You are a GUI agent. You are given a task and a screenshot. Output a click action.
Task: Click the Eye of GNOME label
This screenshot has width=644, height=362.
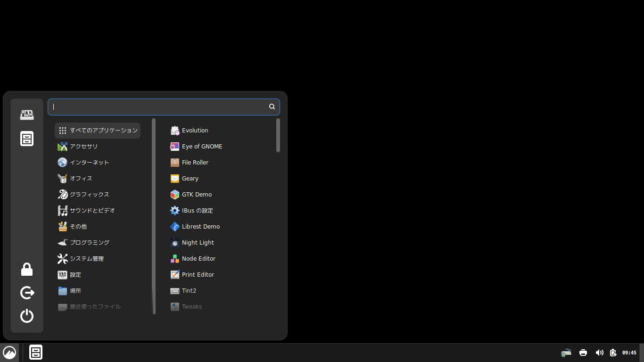click(202, 147)
